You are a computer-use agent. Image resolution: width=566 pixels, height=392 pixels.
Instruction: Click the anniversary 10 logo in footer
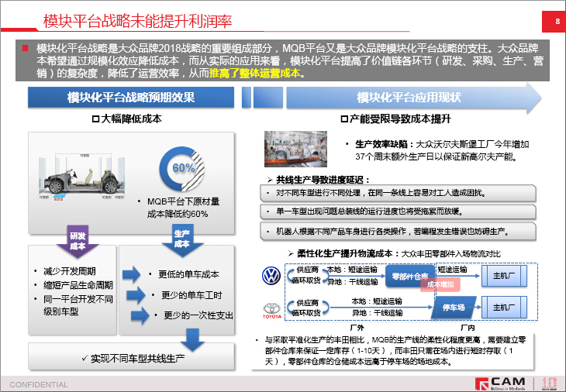point(549,383)
